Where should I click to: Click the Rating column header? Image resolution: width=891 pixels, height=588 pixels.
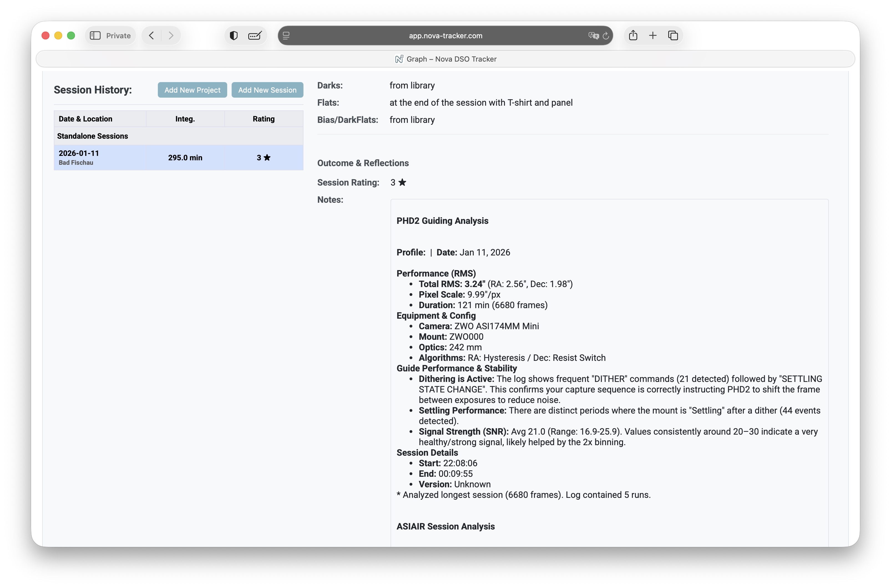tap(263, 119)
